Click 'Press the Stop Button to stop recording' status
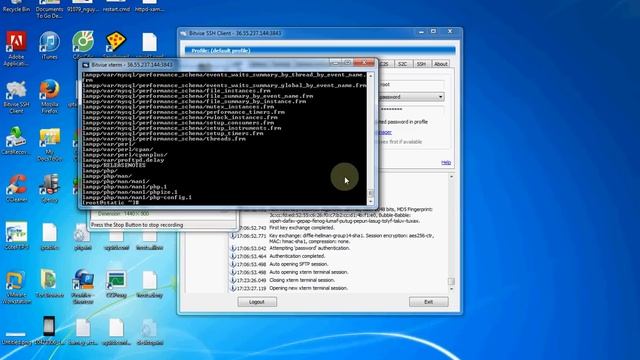This screenshot has width=640, height=360. [137, 225]
